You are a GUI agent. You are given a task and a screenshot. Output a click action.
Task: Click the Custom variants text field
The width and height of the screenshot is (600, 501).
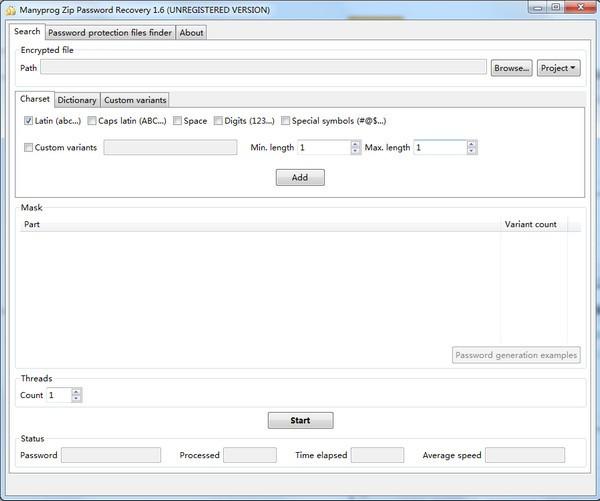(170, 147)
